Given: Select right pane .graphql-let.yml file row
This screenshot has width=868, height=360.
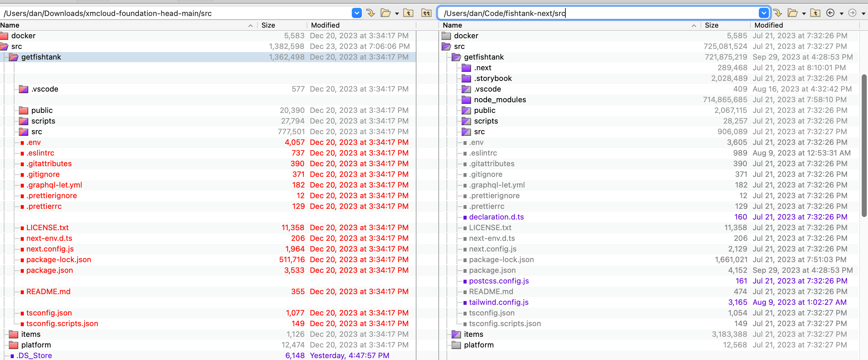Looking at the screenshot, I should pos(650,185).
